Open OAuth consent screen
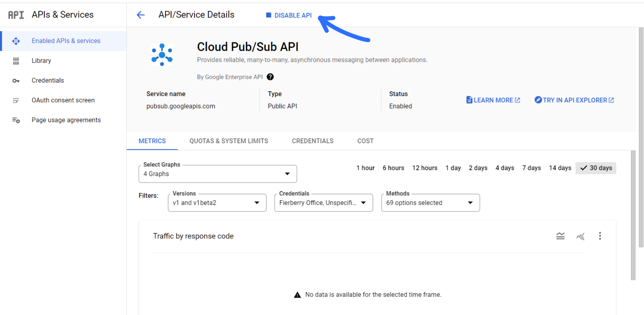This screenshot has height=315, width=644. pos(63,100)
